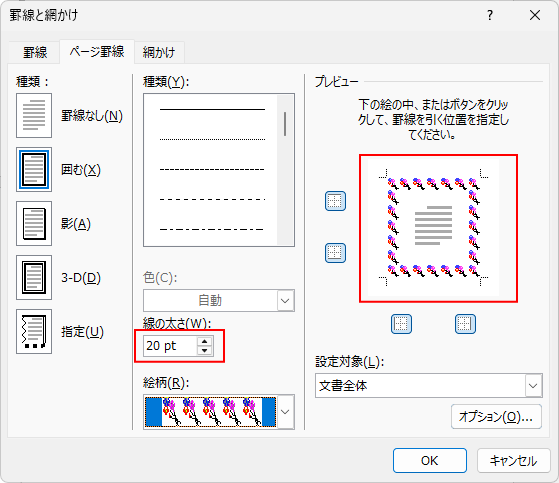Click the 指定(U) label
Screen dimensions: 559x483
coord(82,332)
